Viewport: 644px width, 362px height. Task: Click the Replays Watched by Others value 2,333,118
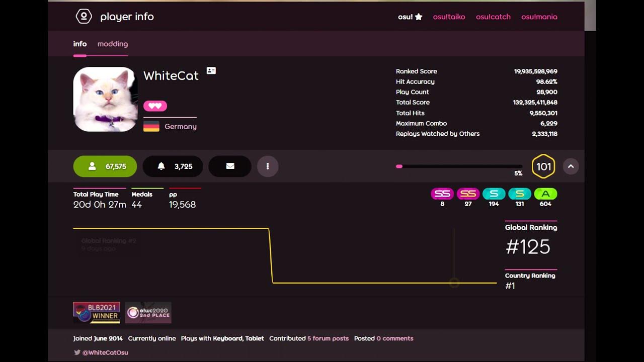coord(544,134)
